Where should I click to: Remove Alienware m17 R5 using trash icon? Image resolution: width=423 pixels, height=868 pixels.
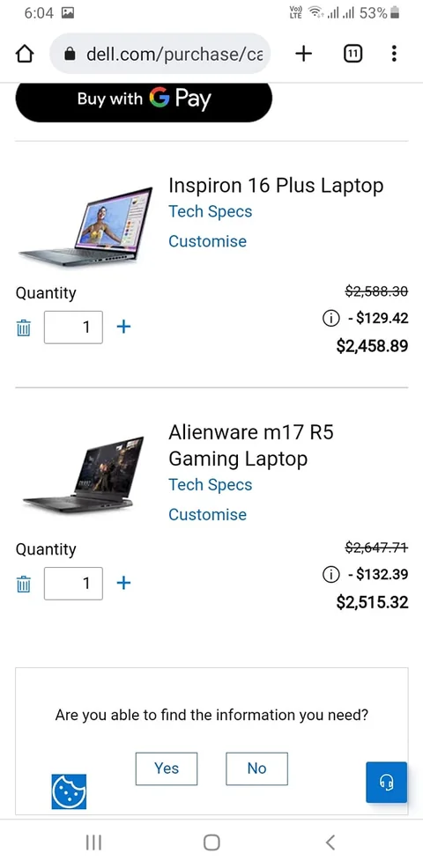coord(23,584)
